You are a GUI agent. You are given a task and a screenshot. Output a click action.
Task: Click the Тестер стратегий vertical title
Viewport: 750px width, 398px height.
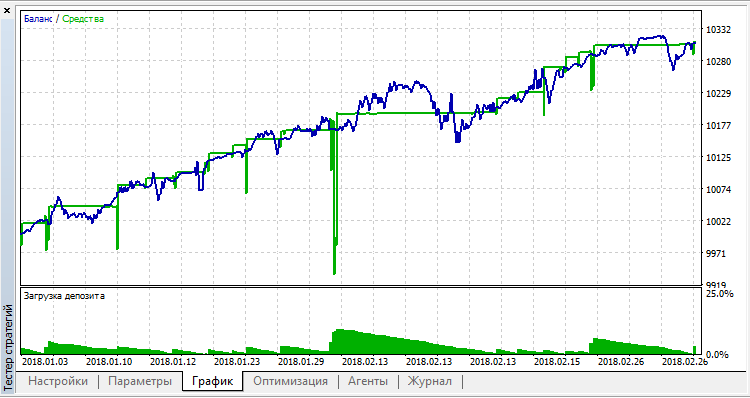(x=8, y=347)
